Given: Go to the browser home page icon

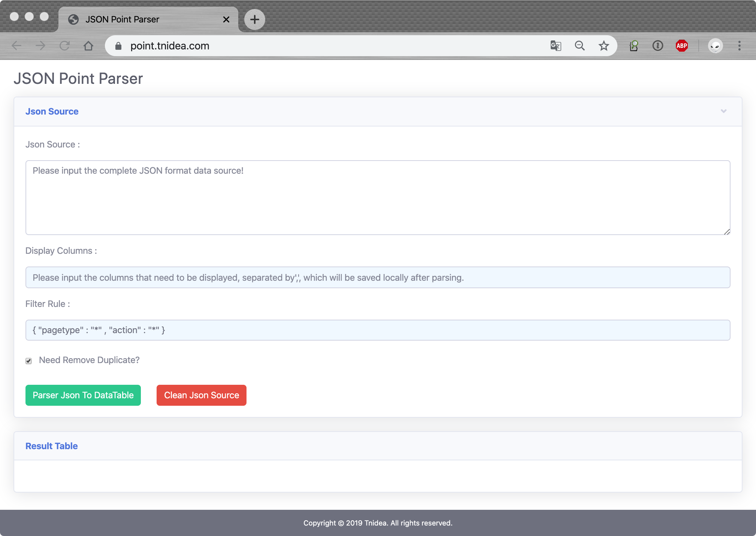Looking at the screenshot, I should click(88, 46).
